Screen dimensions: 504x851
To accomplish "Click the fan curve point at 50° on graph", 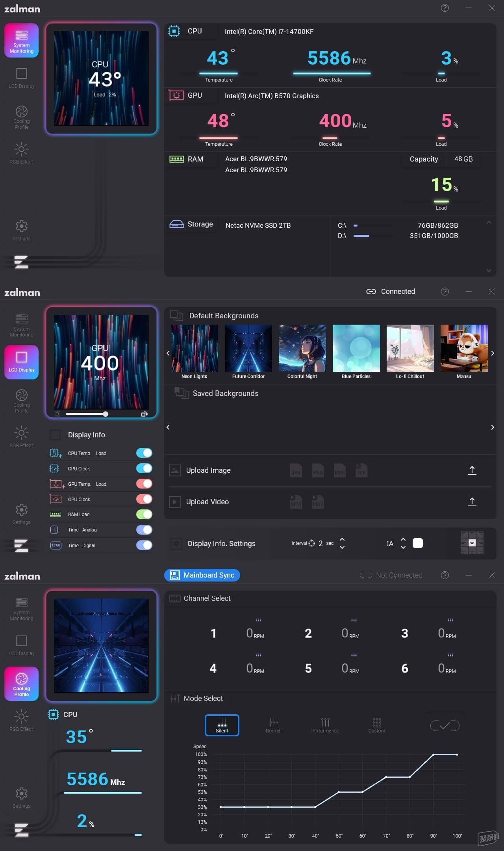I will click(339, 792).
